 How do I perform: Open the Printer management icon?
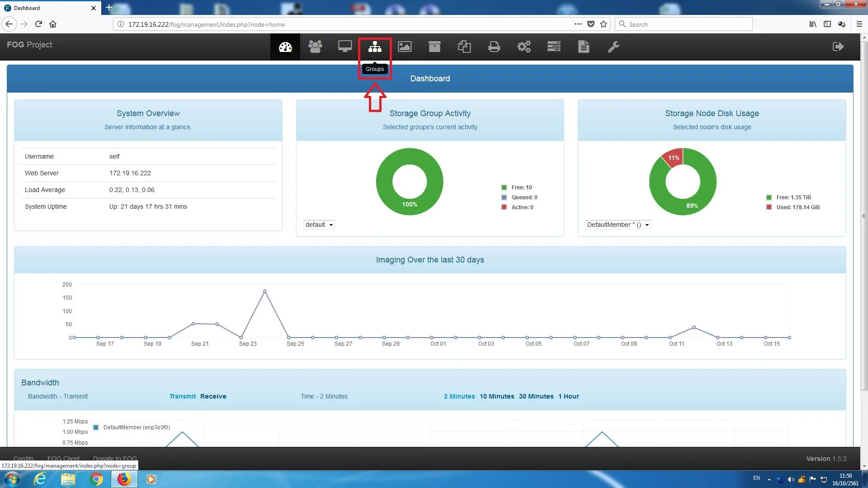494,47
